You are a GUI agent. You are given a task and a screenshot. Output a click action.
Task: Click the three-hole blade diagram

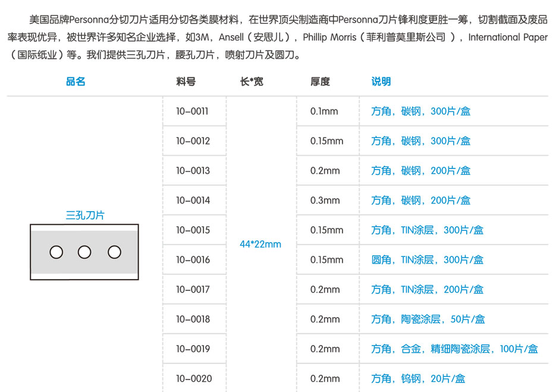(84, 252)
